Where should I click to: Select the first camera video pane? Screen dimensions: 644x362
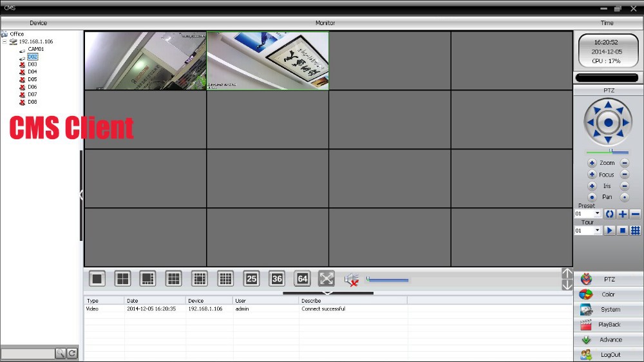coord(146,61)
